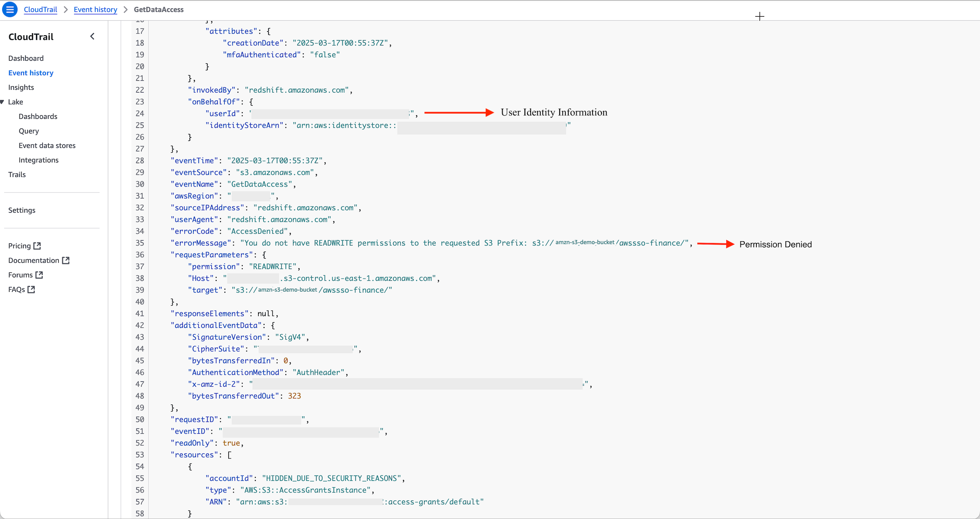Click the "ARN" key on line 57
Image resolution: width=980 pixels, height=519 pixels.
[216, 502]
